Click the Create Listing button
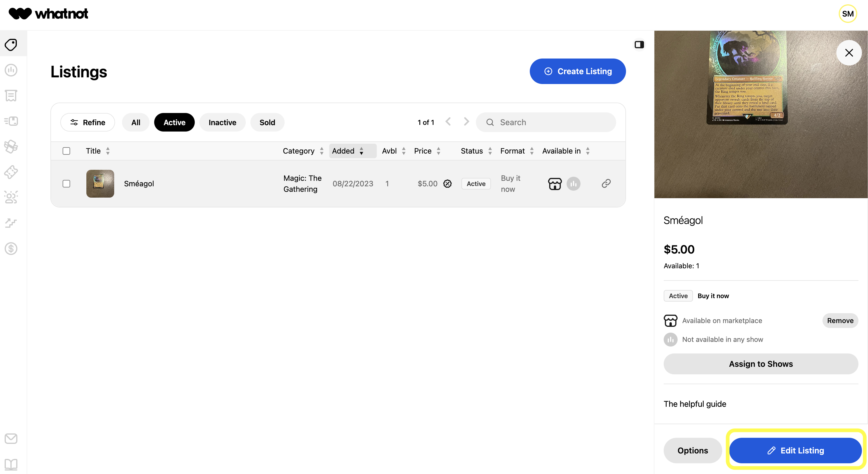The height and width of the screenshot is (474, 868). point(578,71)
